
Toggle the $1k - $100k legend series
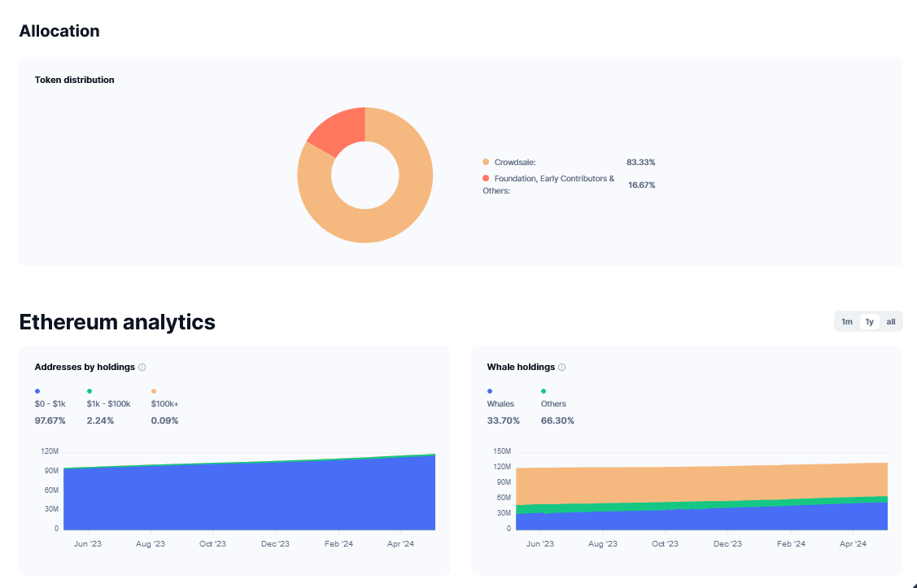click(x=108, y=404)
